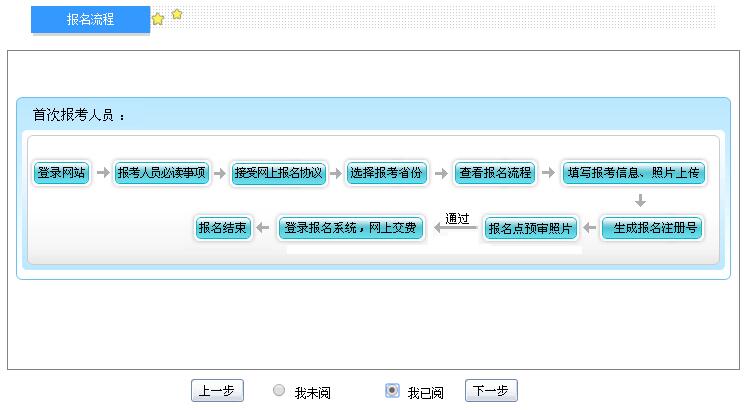Select the 报考人员必读事项 step
Image resolution: width=746 pixels, height=410 pixels.
162,173
